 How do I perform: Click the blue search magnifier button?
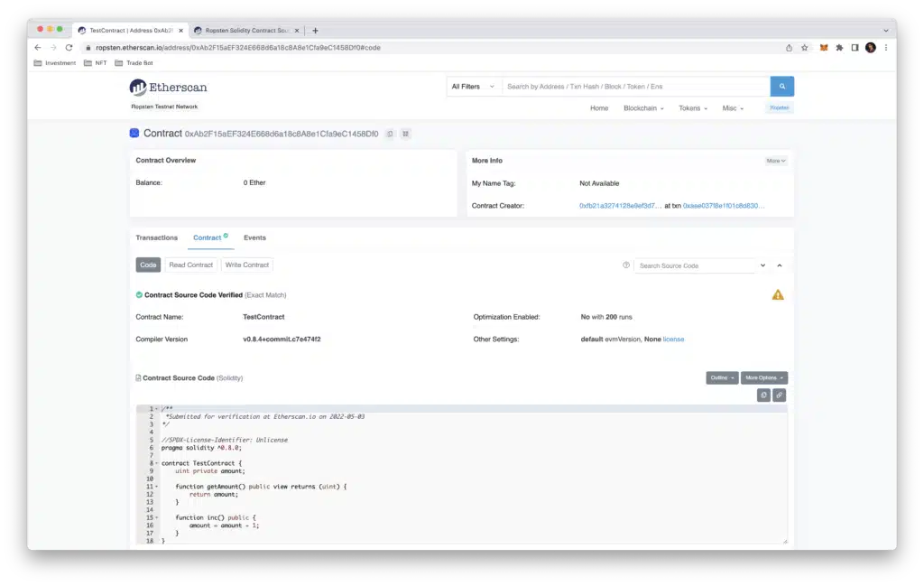tap(781, 86)
